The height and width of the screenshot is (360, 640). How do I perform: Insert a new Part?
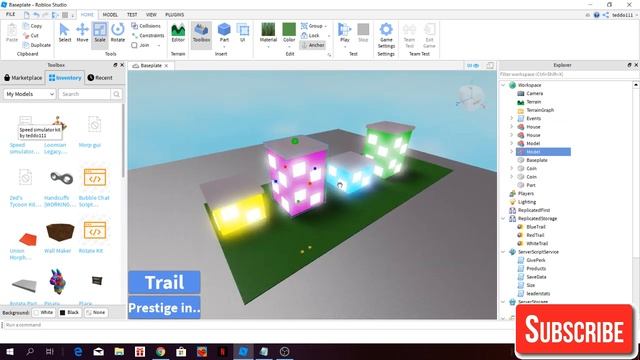pyautogui.click(x=224, y=33)
